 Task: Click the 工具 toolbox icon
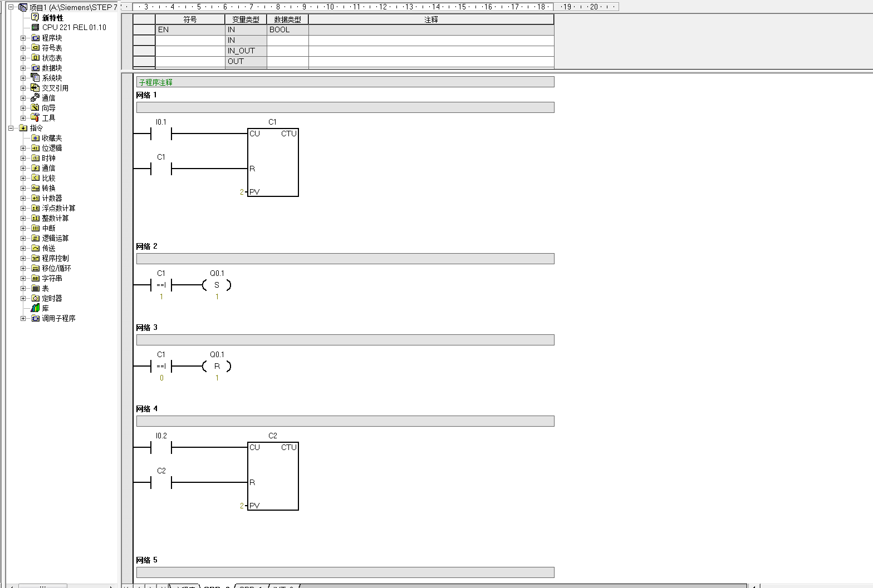tap(35, 118)
